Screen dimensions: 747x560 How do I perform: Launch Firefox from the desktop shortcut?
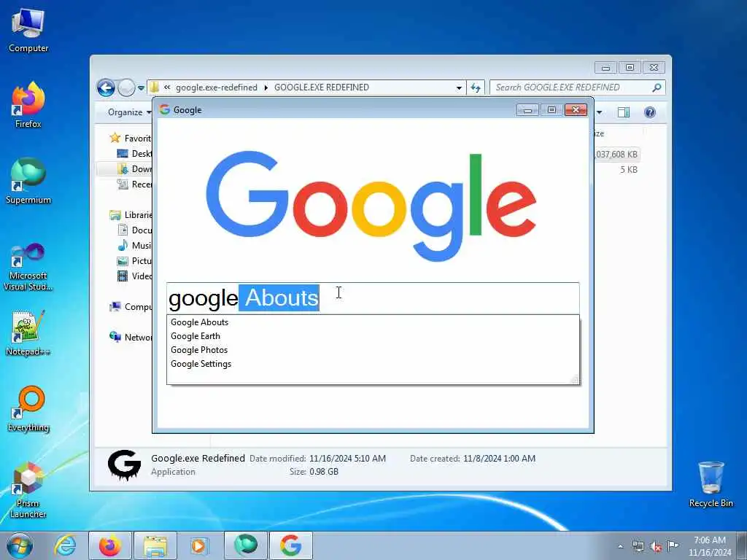click(28, 105)
